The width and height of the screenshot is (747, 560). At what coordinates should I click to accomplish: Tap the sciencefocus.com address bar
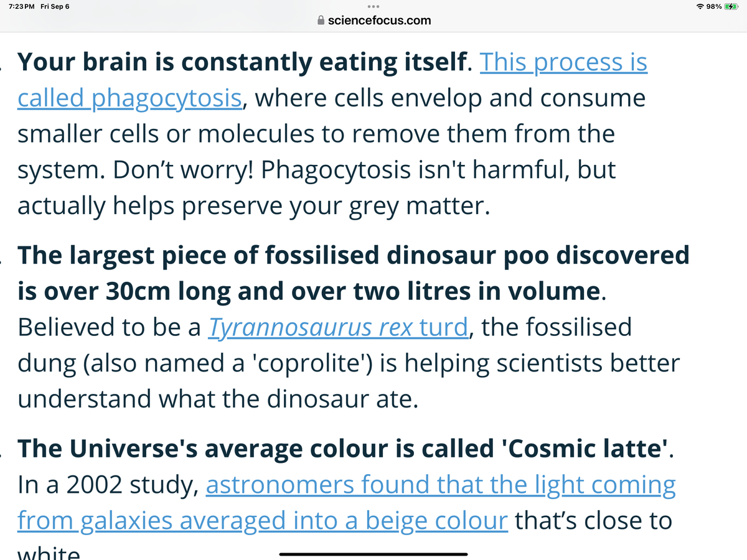(x=374, y=21)
